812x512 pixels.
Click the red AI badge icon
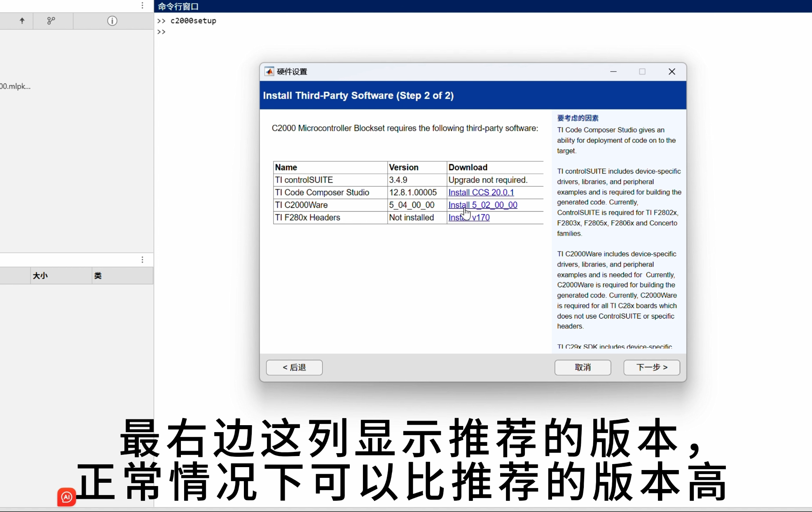pos(67,497)
